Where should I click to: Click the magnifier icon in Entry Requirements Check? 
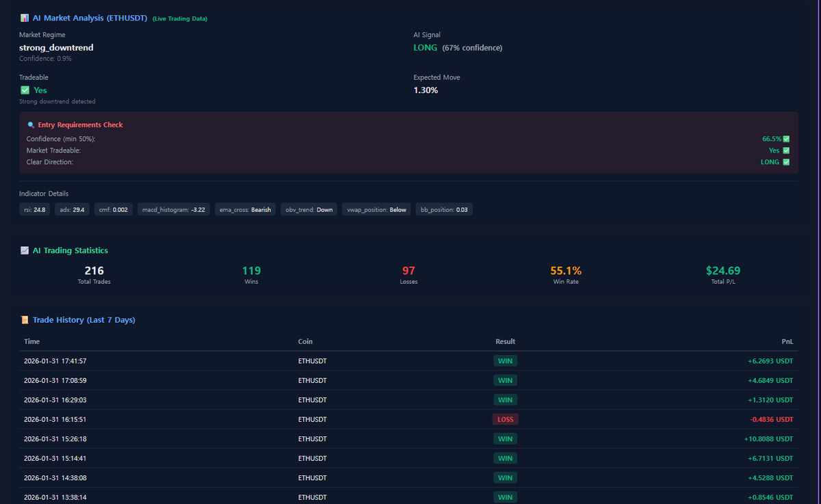(x=31, y=125)
